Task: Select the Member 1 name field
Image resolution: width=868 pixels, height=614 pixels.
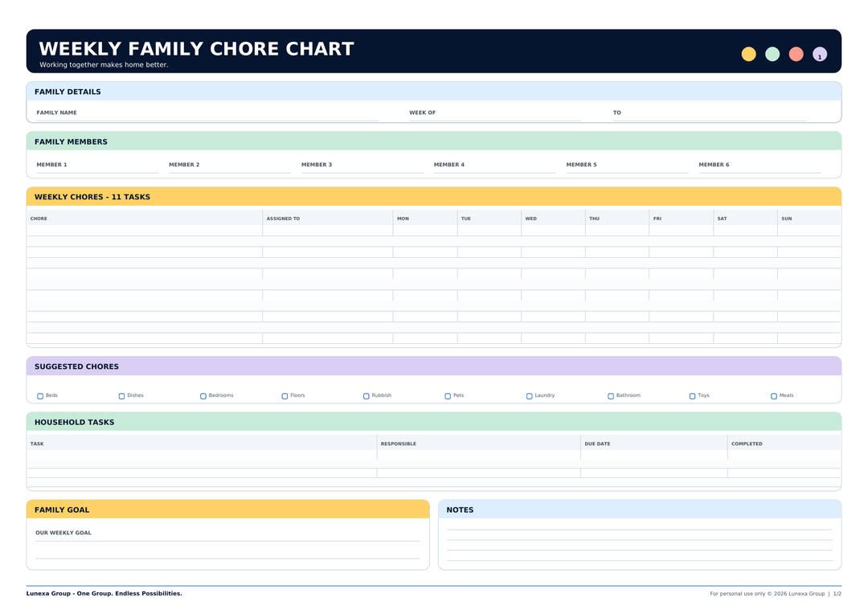Action: click(x=97, y=166)
